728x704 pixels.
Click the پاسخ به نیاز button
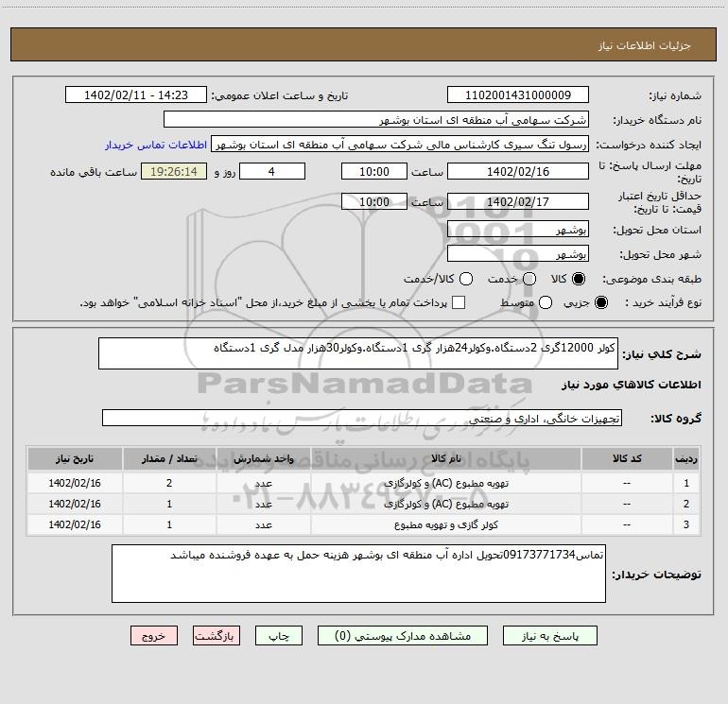click(550, 636)
